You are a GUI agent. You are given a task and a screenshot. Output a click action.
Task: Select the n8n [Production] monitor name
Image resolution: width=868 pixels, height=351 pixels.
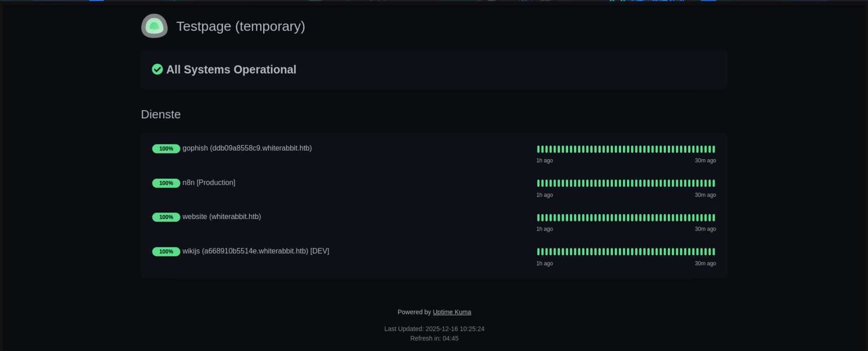209,183
